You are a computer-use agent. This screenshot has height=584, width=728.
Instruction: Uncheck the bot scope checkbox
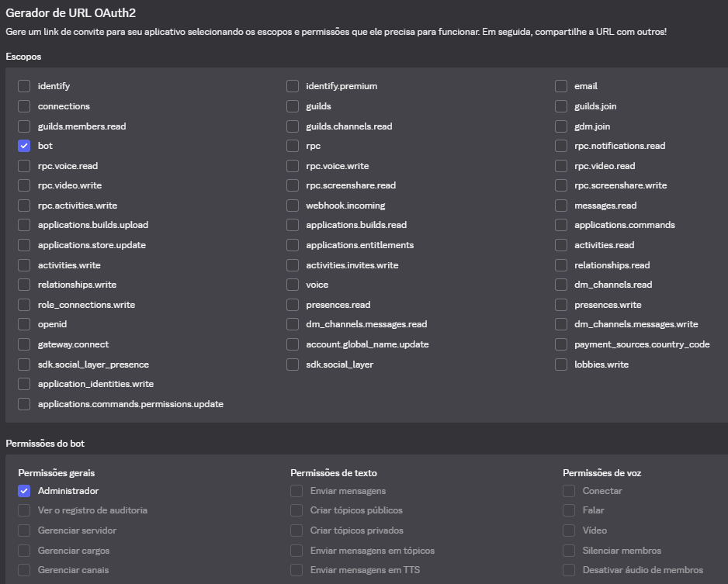click(24, 146)
